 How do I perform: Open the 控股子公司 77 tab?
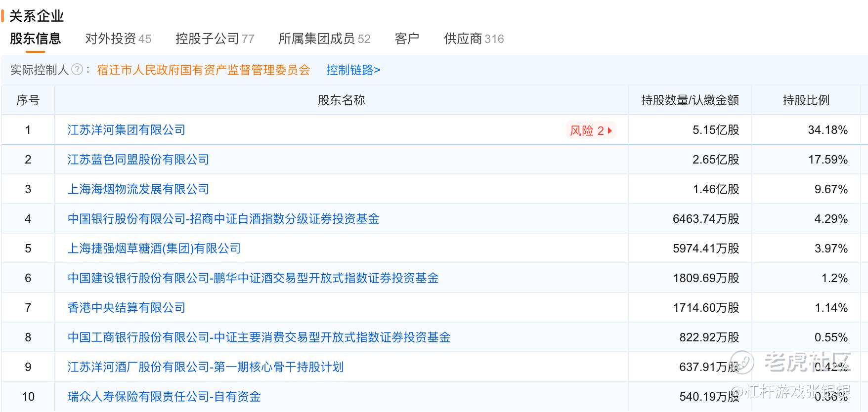tap(215, 39)
